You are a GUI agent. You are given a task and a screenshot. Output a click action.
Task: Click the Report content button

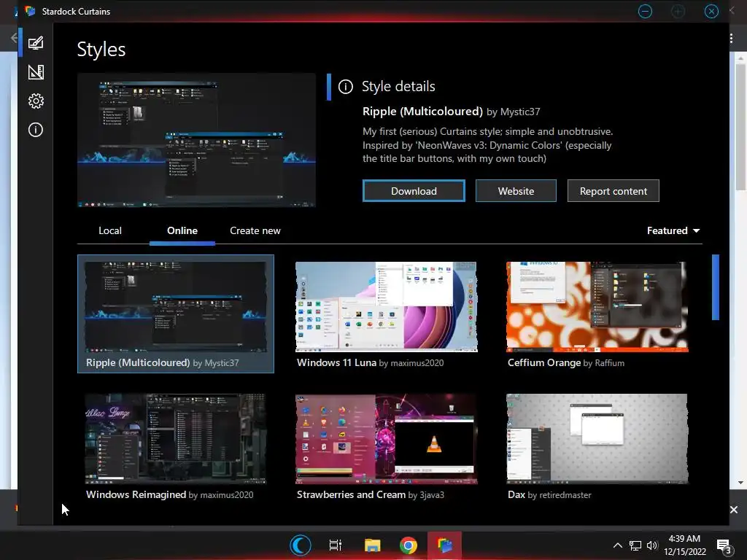[x=613, y=191]
